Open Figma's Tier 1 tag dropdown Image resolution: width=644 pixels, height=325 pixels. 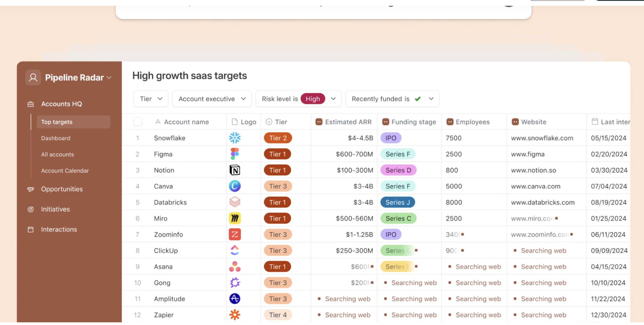click(277, 154)
